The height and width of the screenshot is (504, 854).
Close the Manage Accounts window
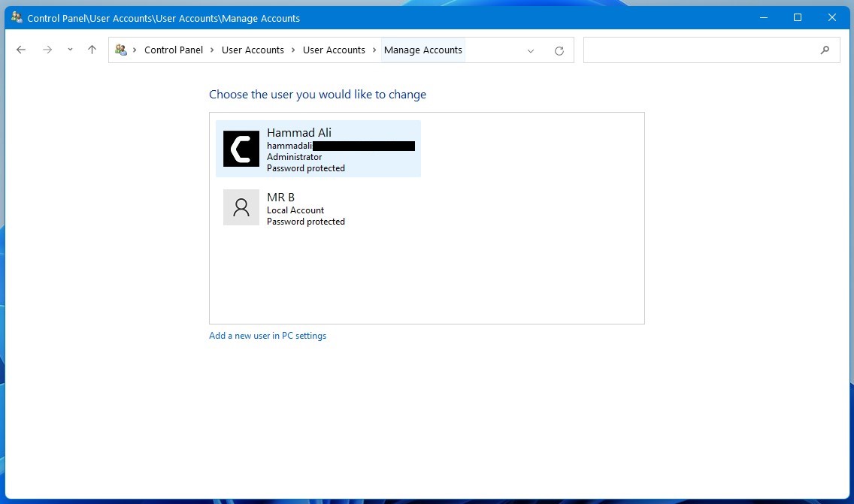tap(831, 17)
